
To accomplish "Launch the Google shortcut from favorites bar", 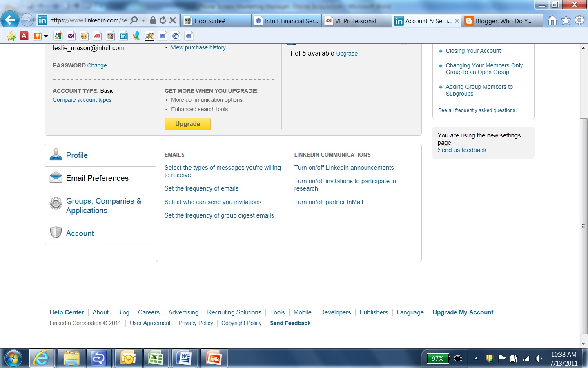I will tap(58, 36).
